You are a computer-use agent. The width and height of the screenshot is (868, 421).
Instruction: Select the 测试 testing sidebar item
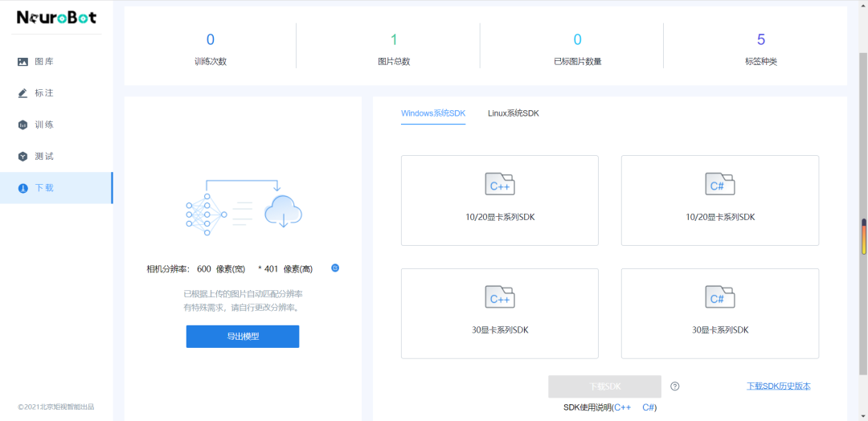point(43,156)
